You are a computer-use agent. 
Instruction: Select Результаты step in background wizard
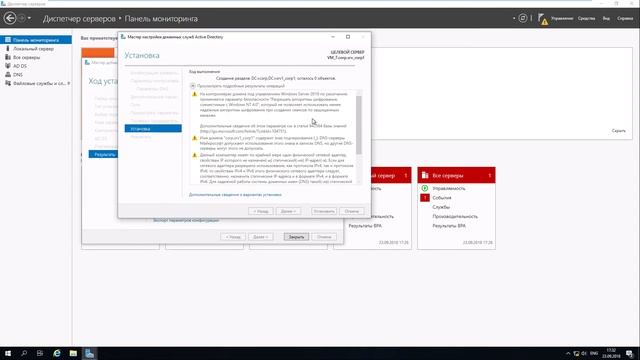tap(103, 154)
